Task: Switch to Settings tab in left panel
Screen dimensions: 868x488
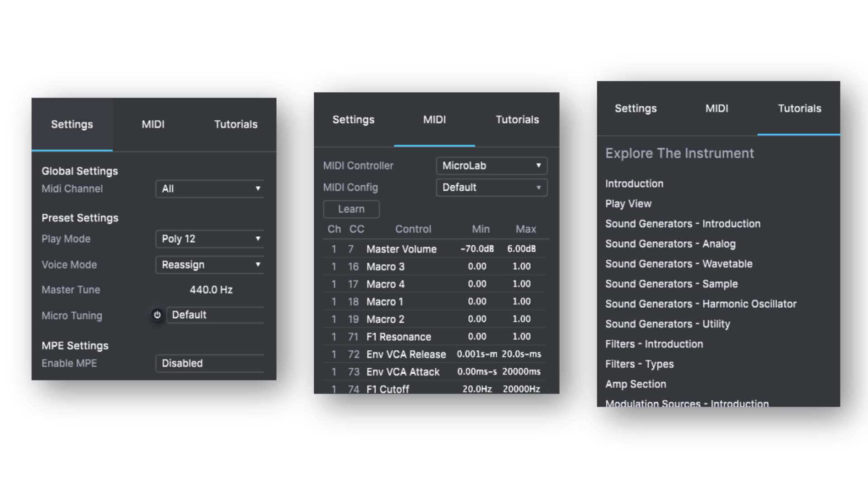Action: point(72,124)
